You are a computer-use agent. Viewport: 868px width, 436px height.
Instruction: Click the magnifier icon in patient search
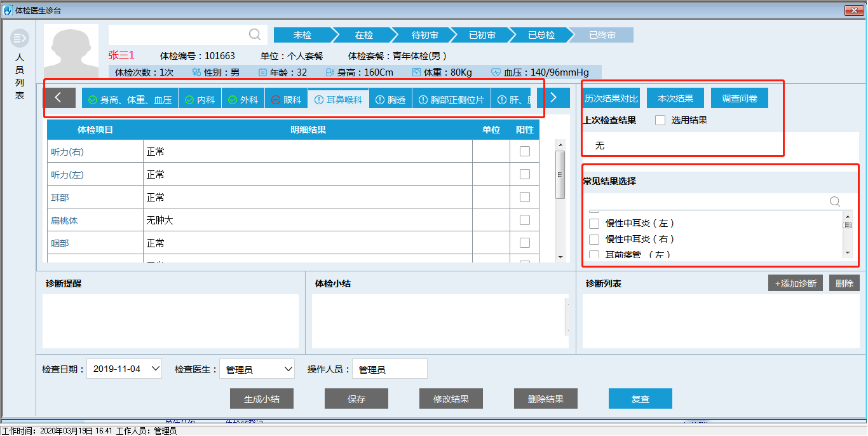tap(254, 34)
